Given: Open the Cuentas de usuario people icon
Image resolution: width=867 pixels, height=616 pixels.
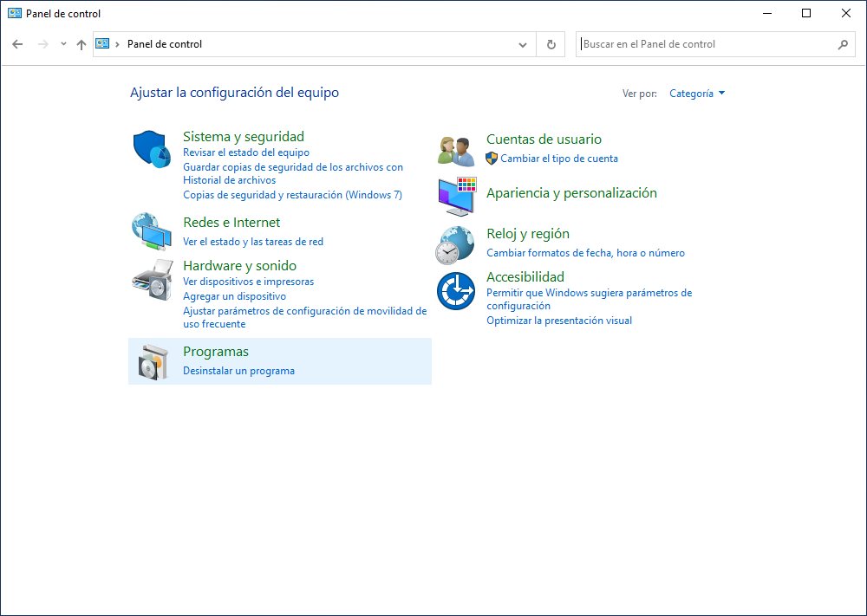Looking at the screenshot, I should 456,151.
